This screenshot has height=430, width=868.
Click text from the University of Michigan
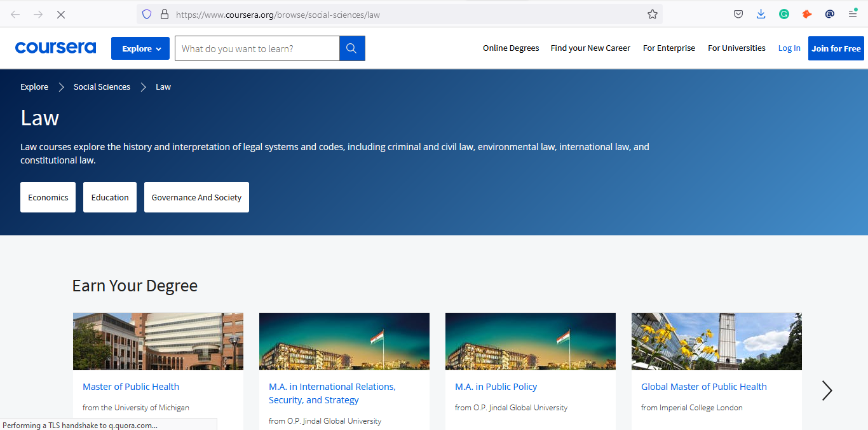(136, 408)
